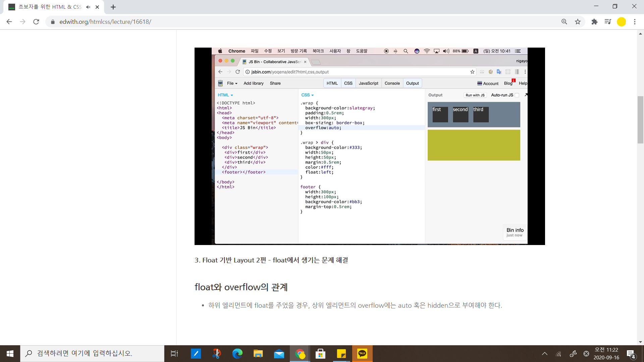Open the zoom magnifier icon in address bar
Screen dimensions: 644x362
pos(564,22)
